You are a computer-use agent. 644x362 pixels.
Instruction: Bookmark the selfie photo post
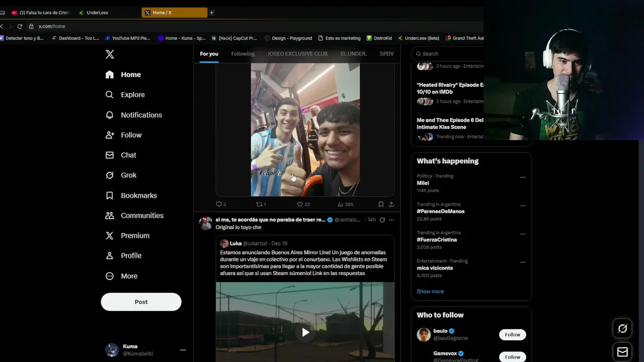coord(381,204)
